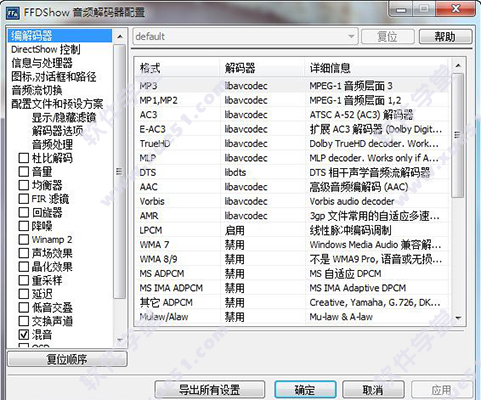Select the WMA 8/9 format row
Screen dimensions: 481x400
tap(292, 259)
